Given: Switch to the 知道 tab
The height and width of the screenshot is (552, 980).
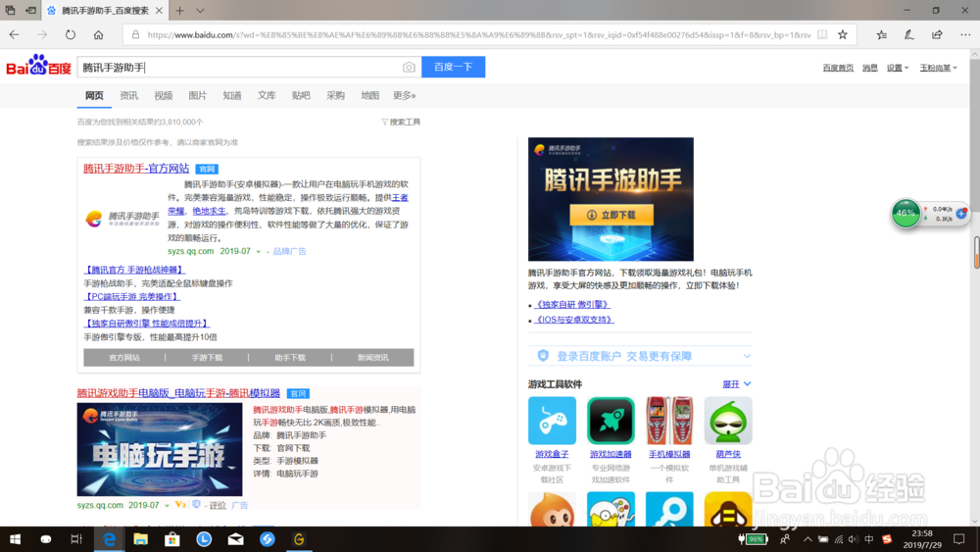Looking at the screenshot, I should pyautogui.click(x=232, y=96).
